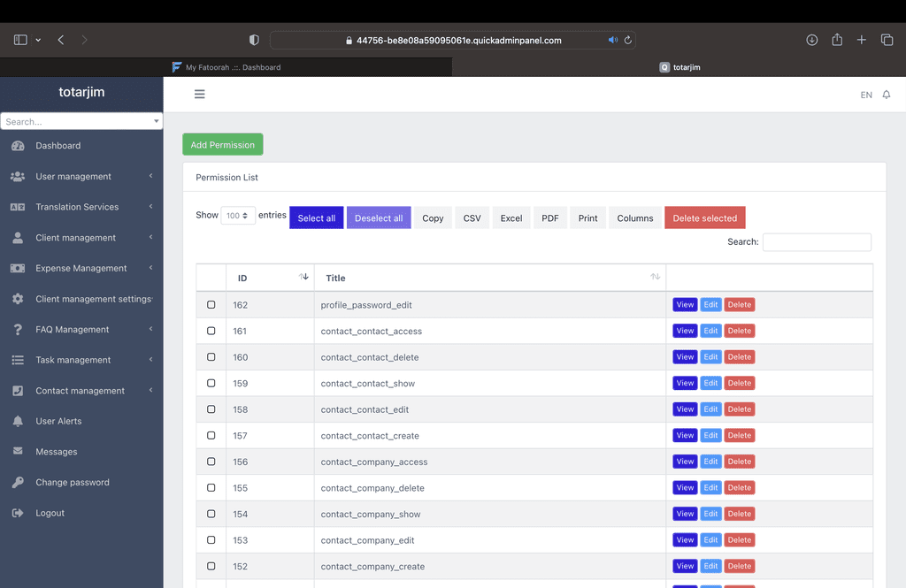The width and height of the screenshot is (906, 588).
Task: Check the row for contact_contact_delete
Action: 211,357
